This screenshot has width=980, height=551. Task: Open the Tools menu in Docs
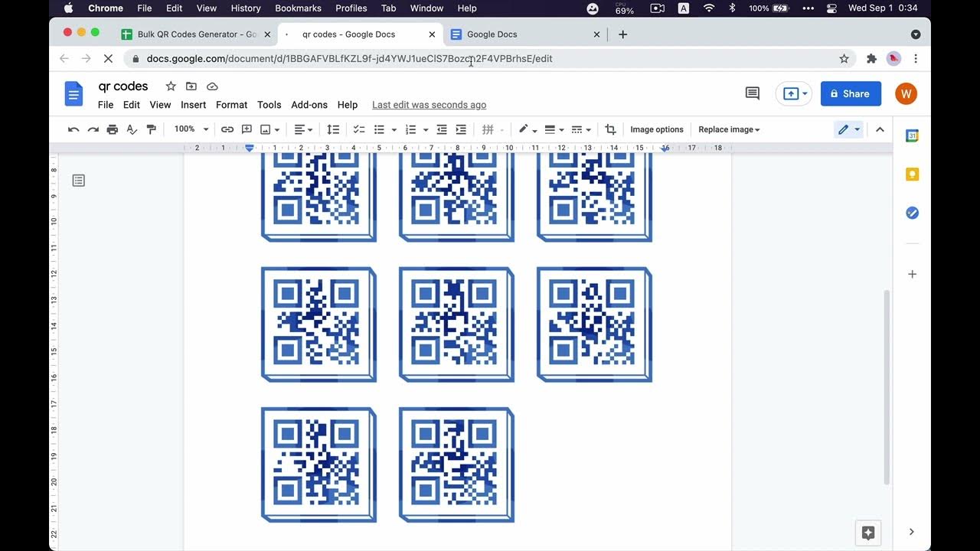269,105
